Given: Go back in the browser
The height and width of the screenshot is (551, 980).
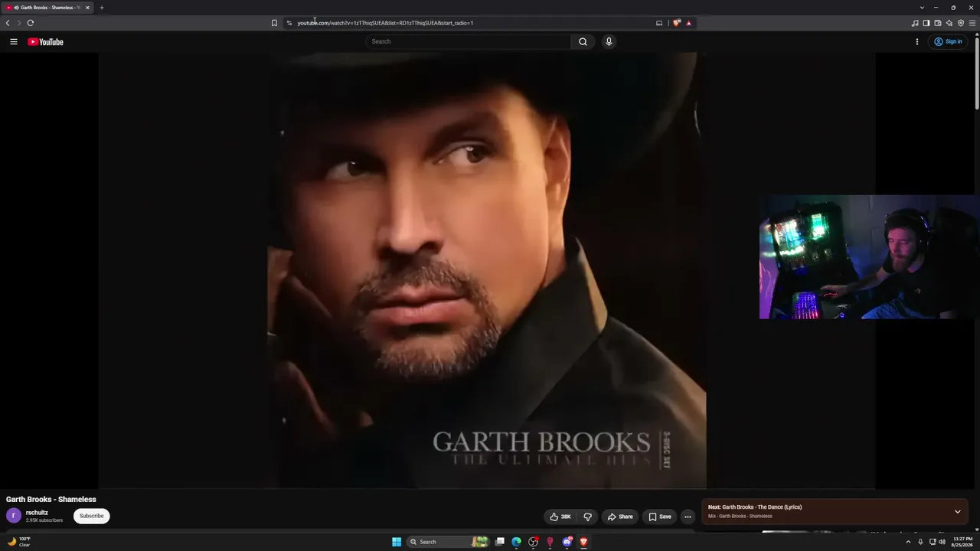Looking at the screenshot, I should point(8,23).
